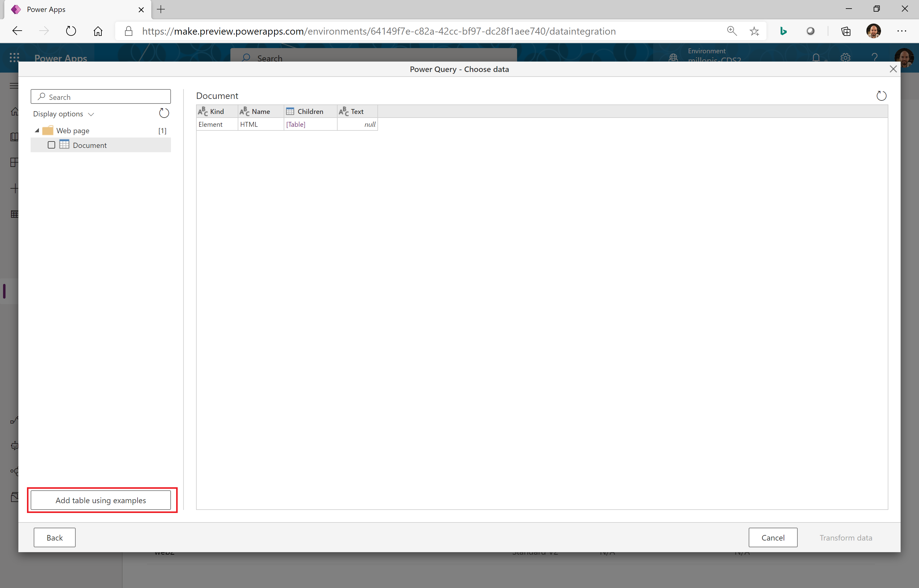Go to browser home page

[x=98, y=31]
